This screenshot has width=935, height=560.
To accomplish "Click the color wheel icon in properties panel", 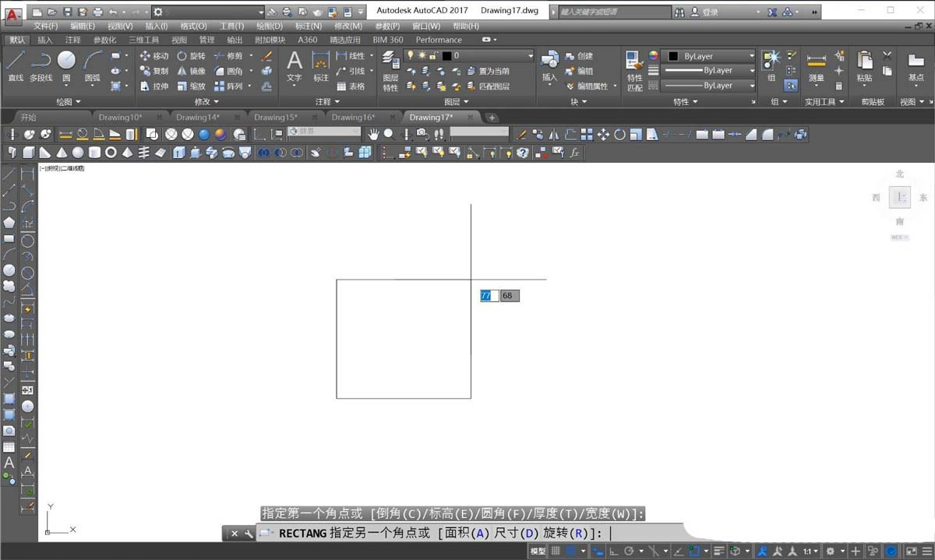I will [x=654, y=56].
